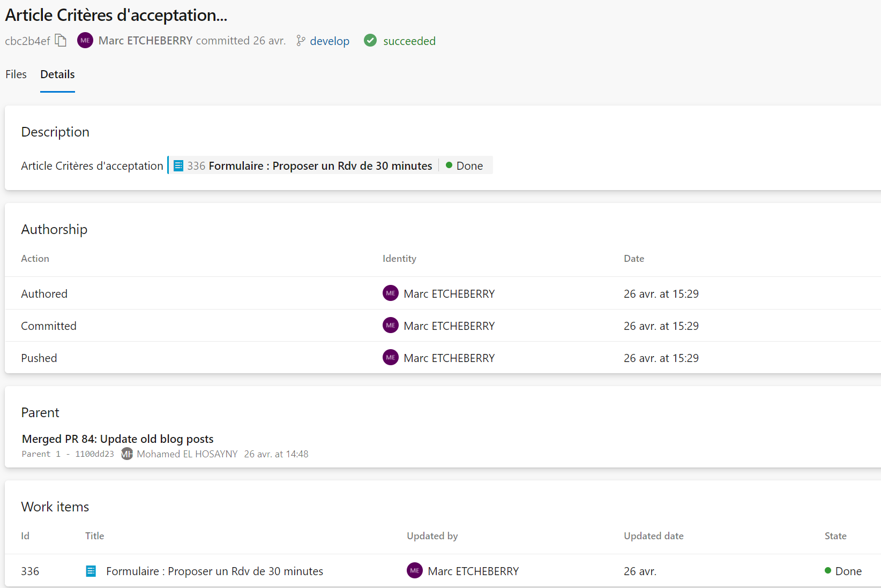
Task: Click Marc ETCHEBERRY name in commit header
Action: coord(145,41)
